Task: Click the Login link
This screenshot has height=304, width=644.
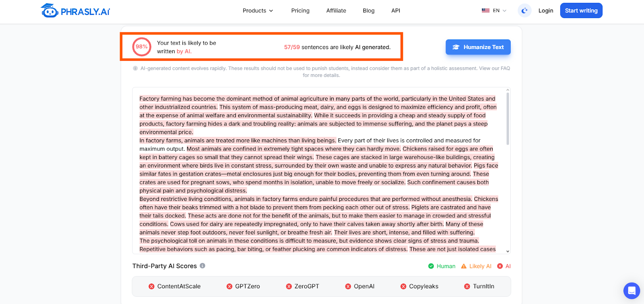Action: coord(546,11)
